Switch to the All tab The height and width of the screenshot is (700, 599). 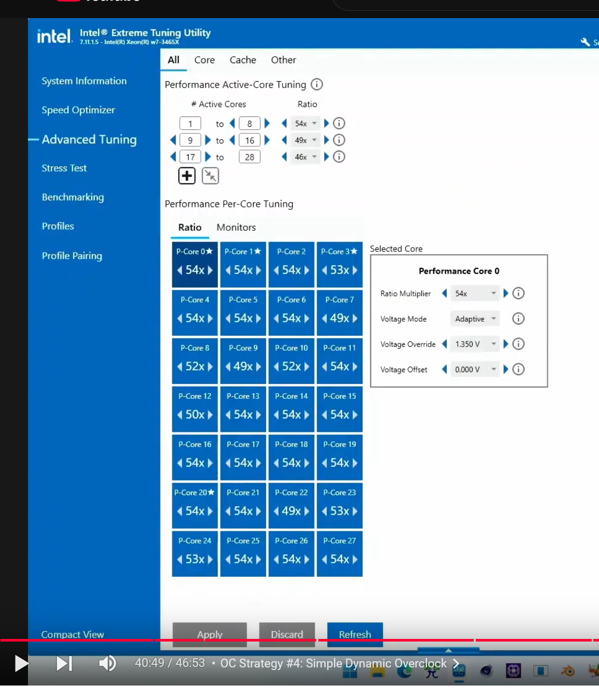click(173, 60)
